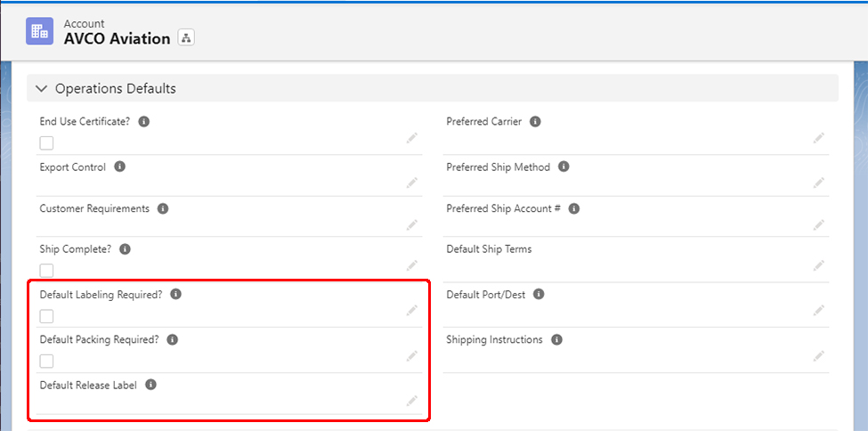Click pencil edit icon for Customer Requirements
This screenshot has height=431, width=868.
[x=412, y=224]
